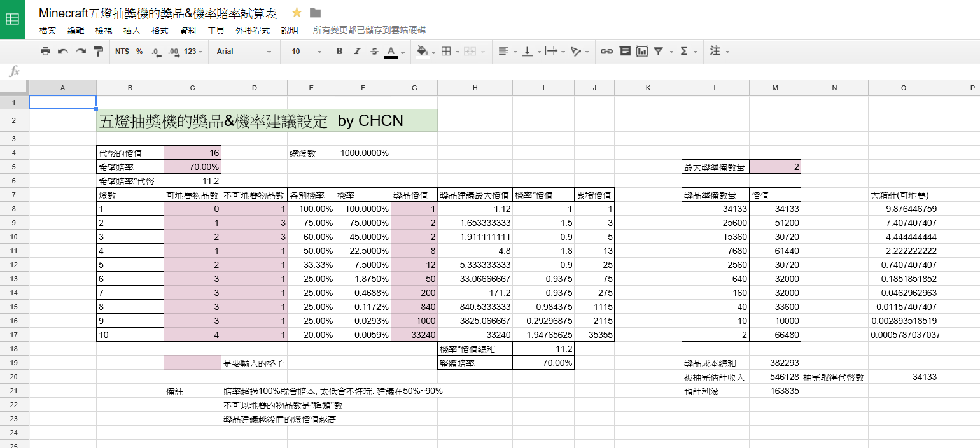Viewport: 980px width, 448px height.
Task: Select the by CHCN cell
Action: [x=386, y=120]
